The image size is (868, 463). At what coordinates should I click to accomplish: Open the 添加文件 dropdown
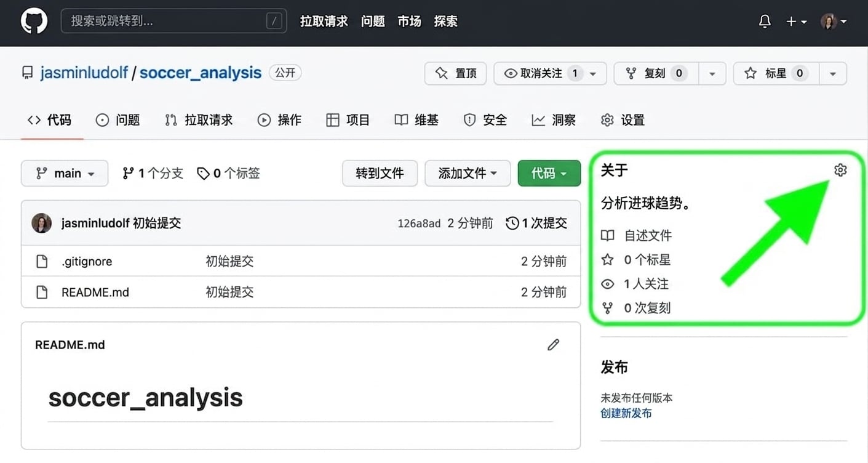click(468, 173)
